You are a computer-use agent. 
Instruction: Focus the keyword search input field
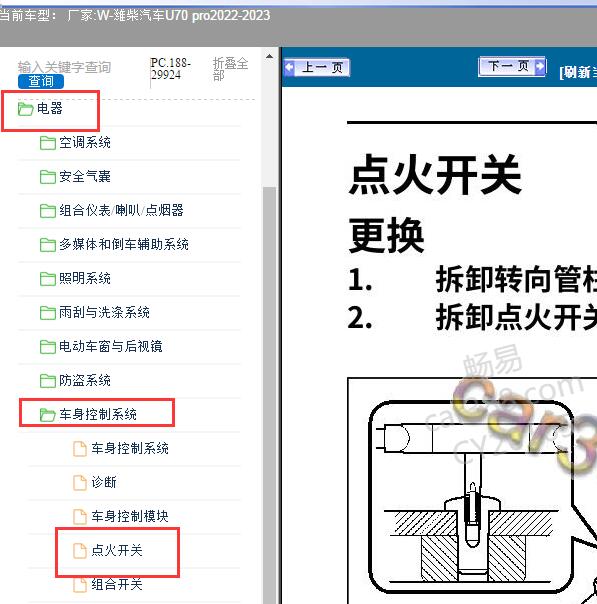(x=64, y=67)
